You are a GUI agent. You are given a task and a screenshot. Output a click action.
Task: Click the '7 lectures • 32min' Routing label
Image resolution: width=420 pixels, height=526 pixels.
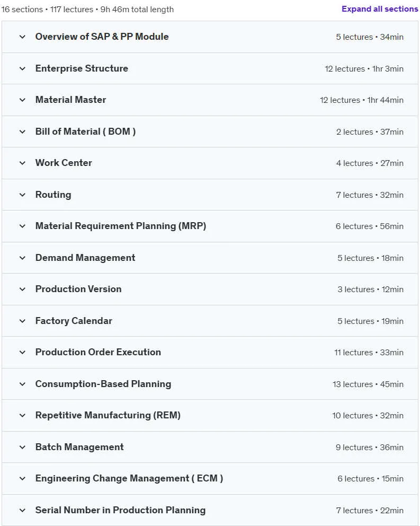tap(370, 195)
